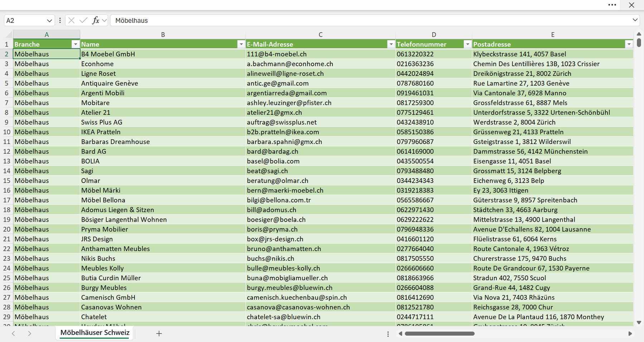Open sheet tab bar options dots
The width and height of the screenshot is (644, 342).
(x=388, y=334)
